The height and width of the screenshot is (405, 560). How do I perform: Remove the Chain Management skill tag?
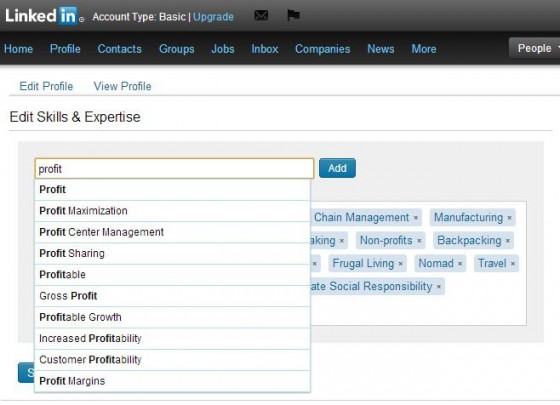click(x=416, y=218)
